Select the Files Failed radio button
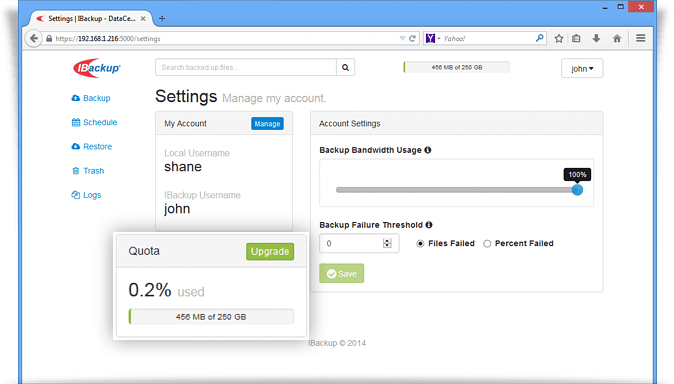674x384 pixels. (x=420, y=244)
